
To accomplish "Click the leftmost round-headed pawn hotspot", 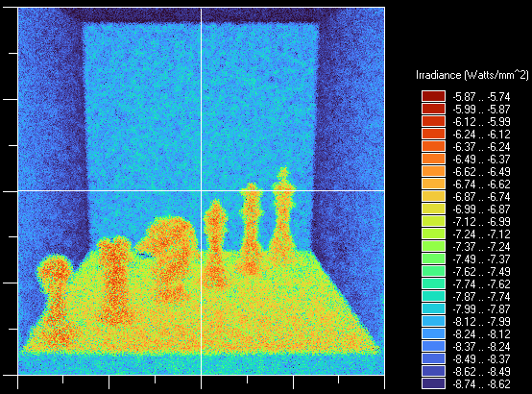I will (55, 299).
